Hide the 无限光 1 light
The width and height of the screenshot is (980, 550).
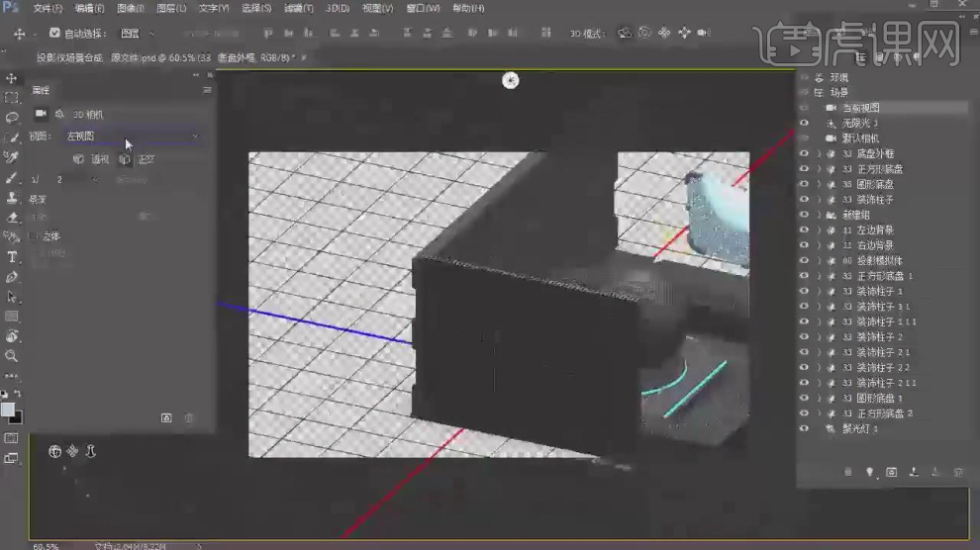pos(805,123)
